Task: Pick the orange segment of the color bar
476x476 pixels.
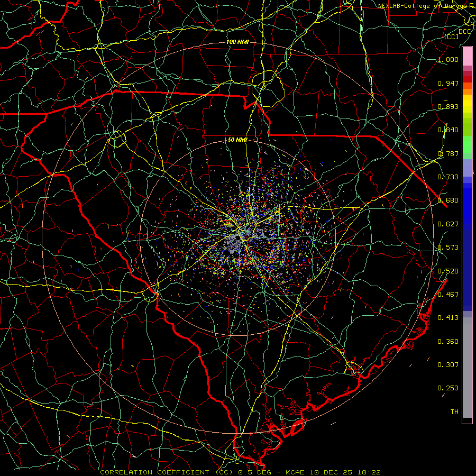Action: (467, 91)
